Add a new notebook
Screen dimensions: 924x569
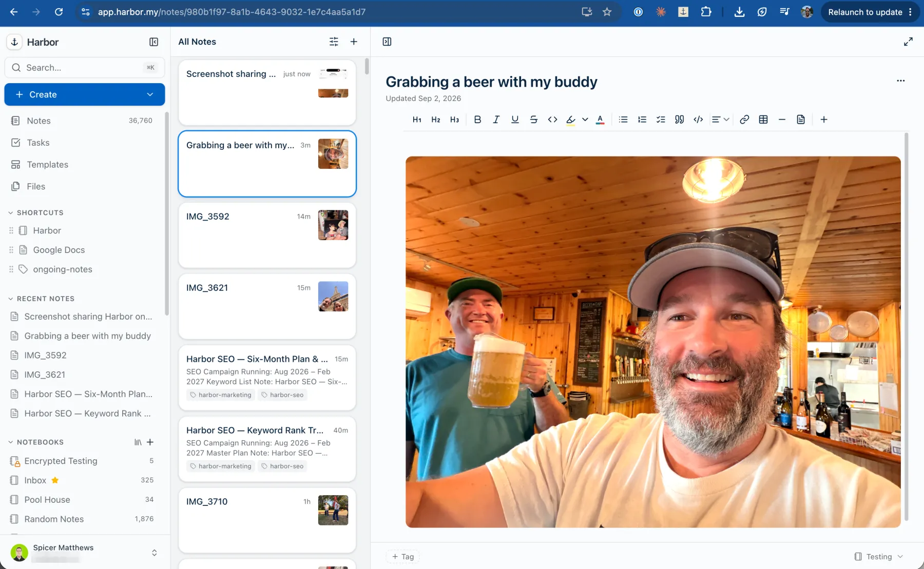[x=150, y=442]
